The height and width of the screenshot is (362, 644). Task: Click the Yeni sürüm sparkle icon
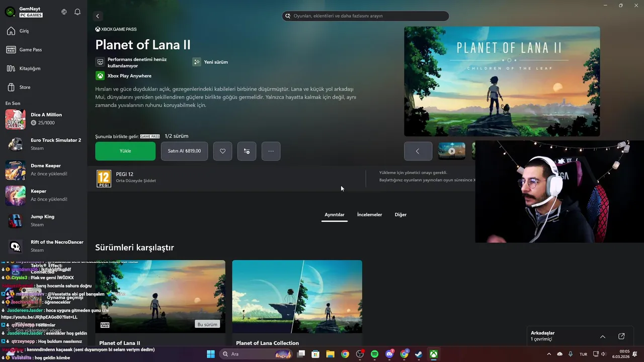[x=197, y=62]
